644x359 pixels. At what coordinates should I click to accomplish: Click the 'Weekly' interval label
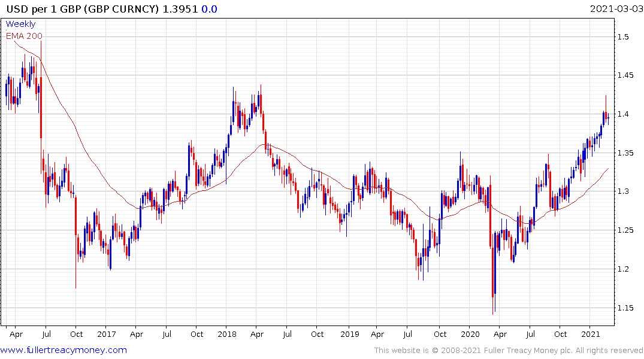tap(20, 24)
